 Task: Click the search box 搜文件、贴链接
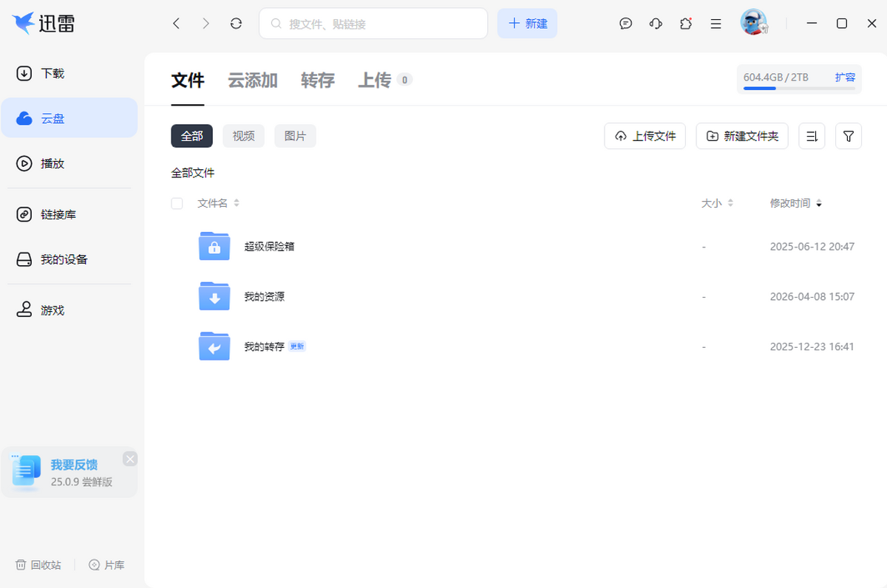pos(373,24)
